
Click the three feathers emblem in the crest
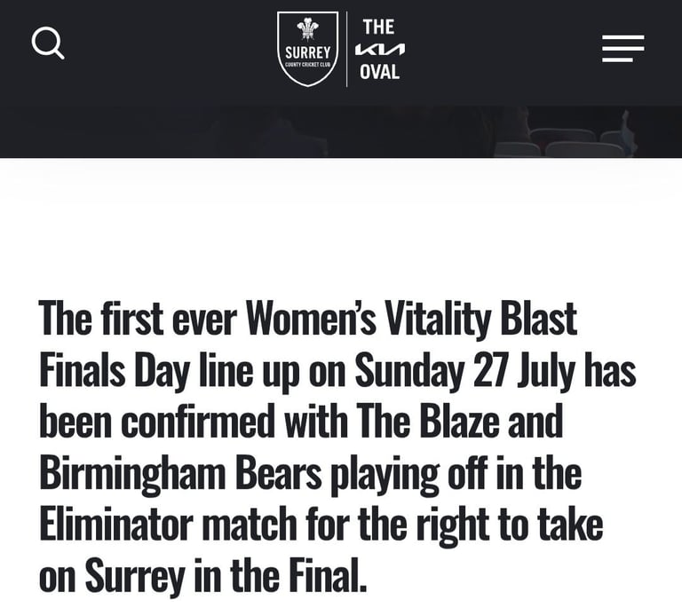[307, 29]
